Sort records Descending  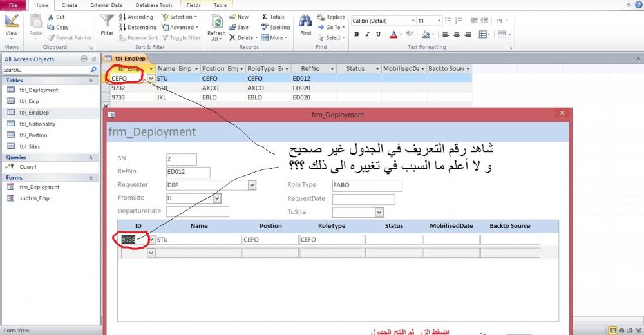pos(138,27)
